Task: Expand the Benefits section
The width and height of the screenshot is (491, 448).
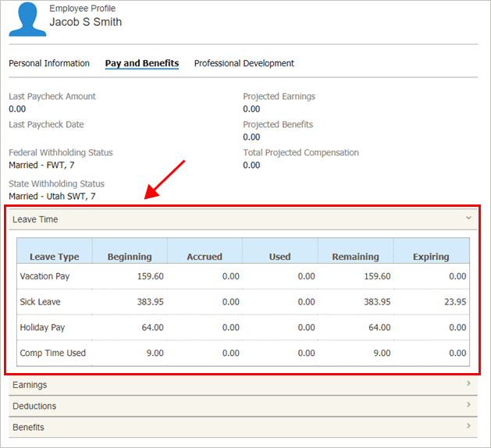Action: coord(28,427)
